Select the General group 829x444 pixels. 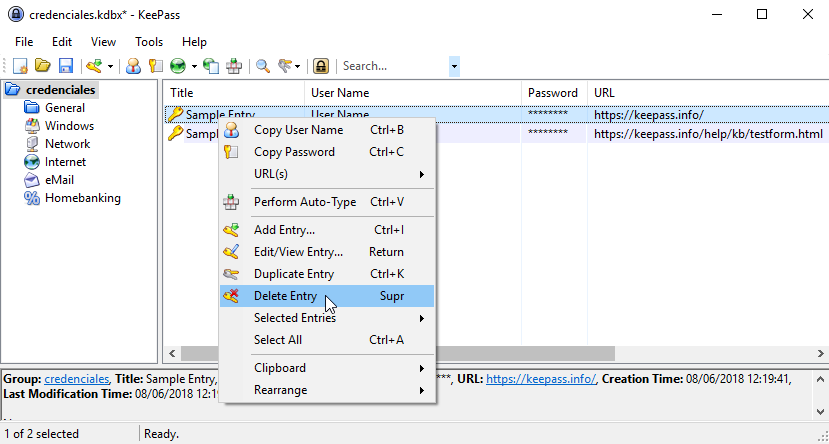pyautogui.click(x=65, y=108)
